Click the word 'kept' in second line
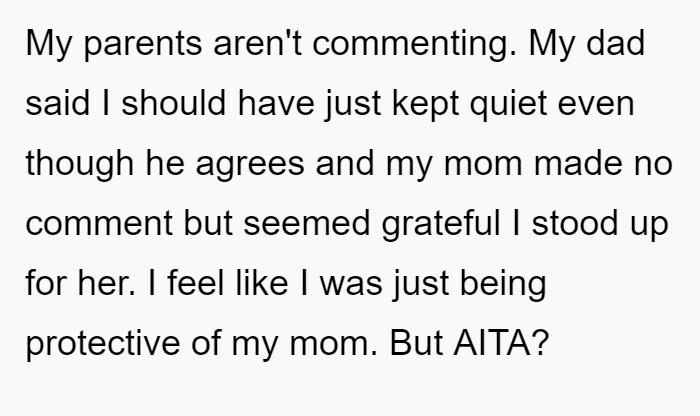Screen dimensions: 700x416 pyautogui.click(x=425, y=105)
